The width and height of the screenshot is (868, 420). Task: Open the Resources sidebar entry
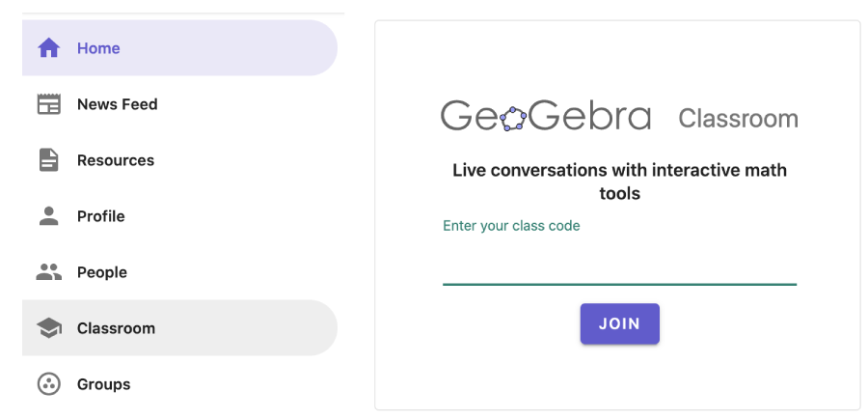pos(180,160)
